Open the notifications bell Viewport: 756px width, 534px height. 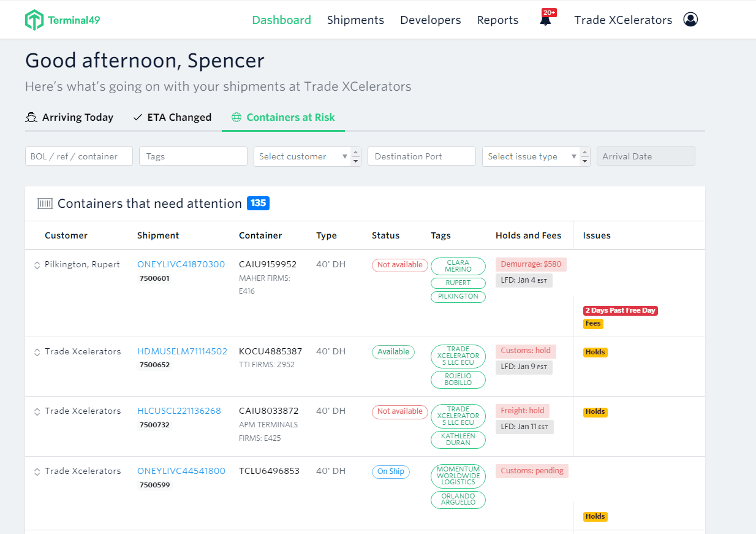point(545,20)
